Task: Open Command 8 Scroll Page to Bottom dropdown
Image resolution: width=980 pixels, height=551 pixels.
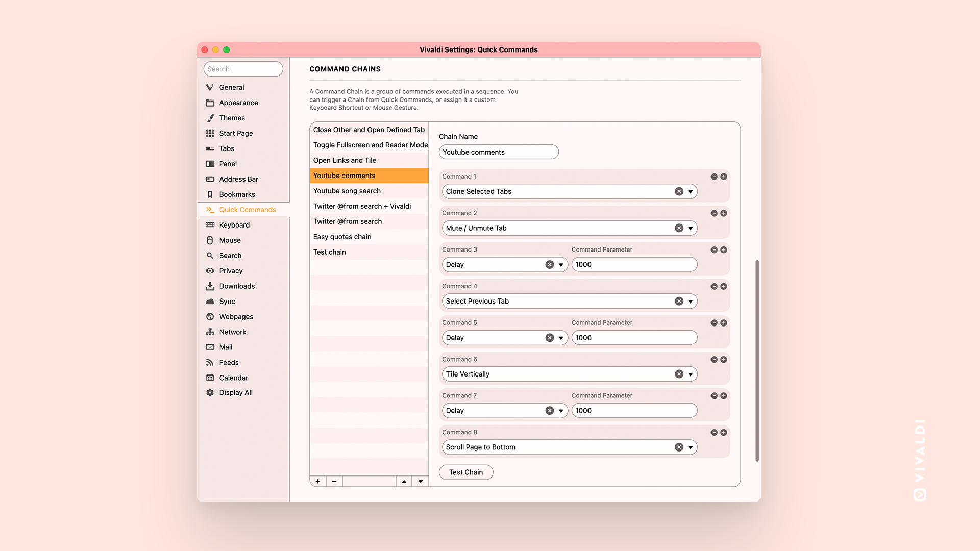Action: pos(690,447)
